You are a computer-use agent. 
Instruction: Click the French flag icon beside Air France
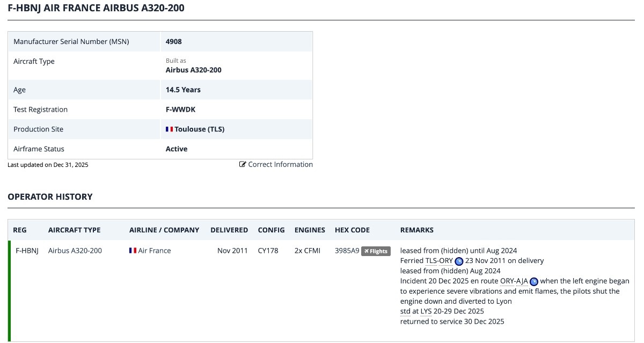point(133,251)
